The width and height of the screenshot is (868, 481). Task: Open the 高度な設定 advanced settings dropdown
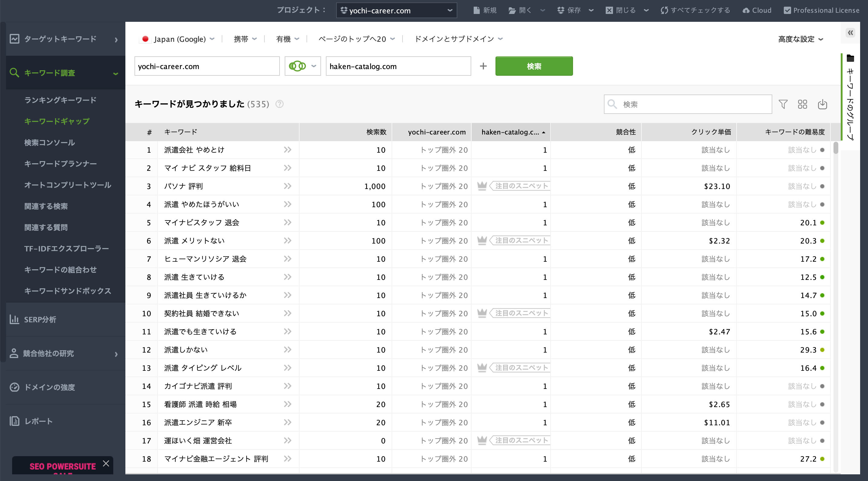click(x=800, y=39)
